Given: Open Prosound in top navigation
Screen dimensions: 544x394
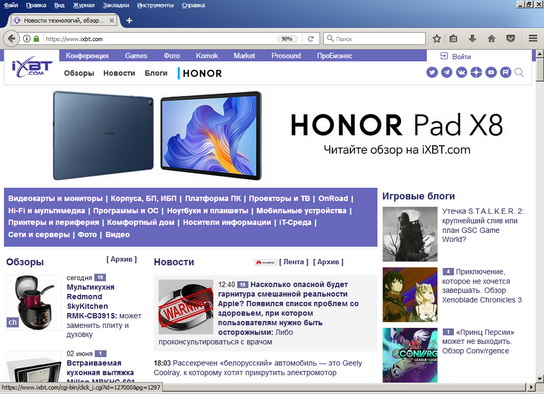Looking at the screenshot, I should click(x=286, y=56).
